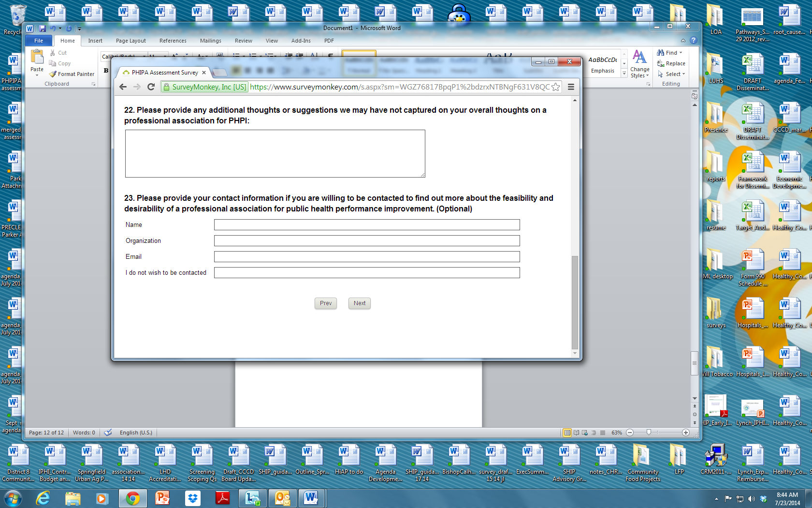Minimize the Word ribbon using the caret

click(683, 41)
